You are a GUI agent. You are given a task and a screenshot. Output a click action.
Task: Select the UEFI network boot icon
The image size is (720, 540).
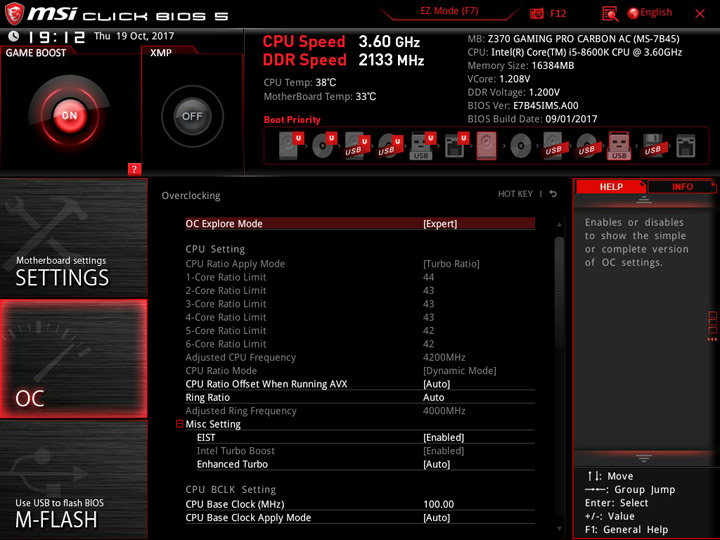click(456, 146)
